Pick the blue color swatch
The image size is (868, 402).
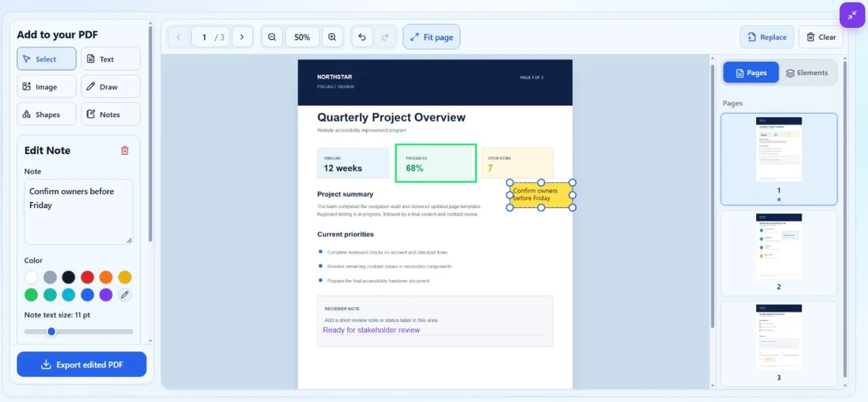[x=87, y=295]
